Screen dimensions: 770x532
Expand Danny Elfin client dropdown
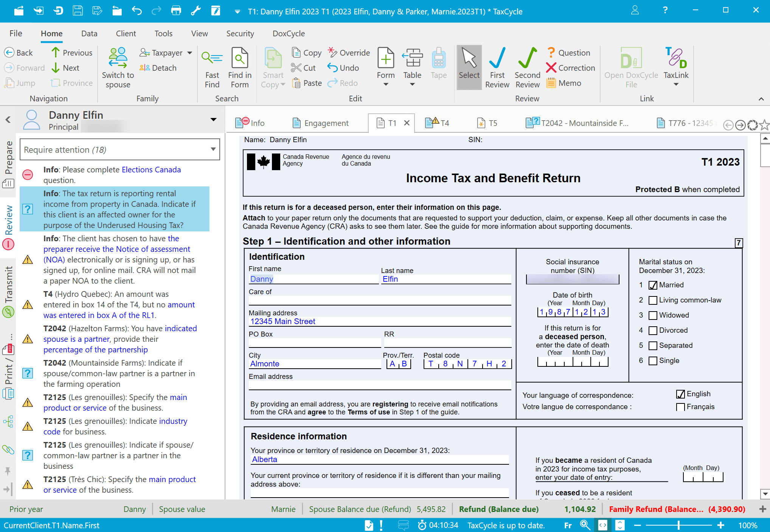tap(213, 119)
